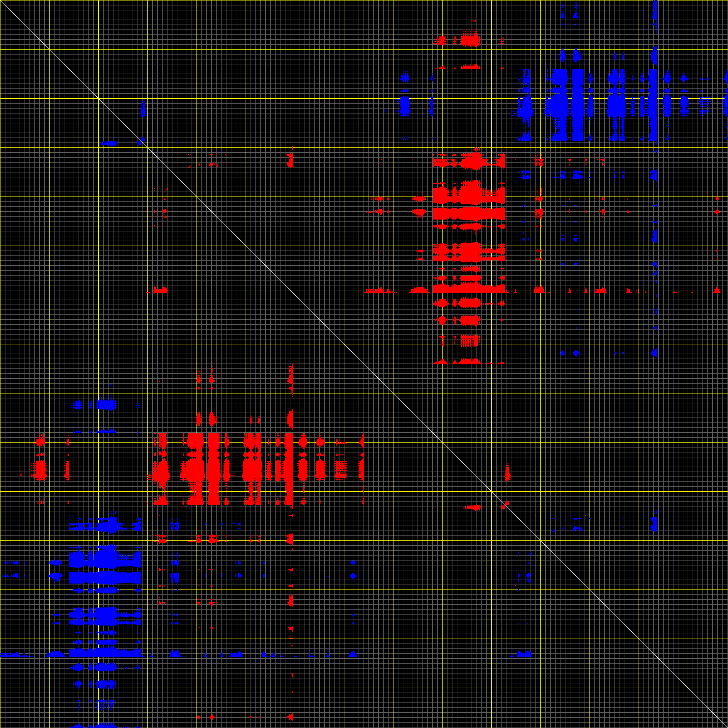Click the widest solid blue horizontal band
This screenshot has width=728, height=728.
coord(105,578)
